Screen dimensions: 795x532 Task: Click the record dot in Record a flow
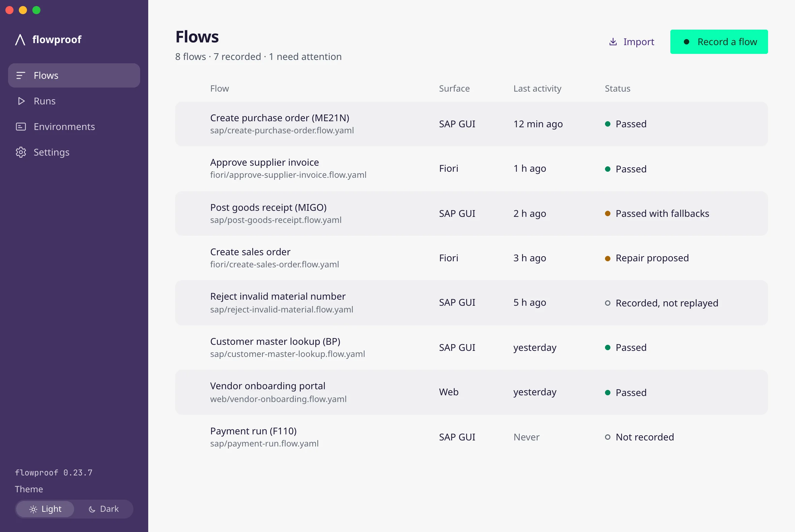click(687, 42)
